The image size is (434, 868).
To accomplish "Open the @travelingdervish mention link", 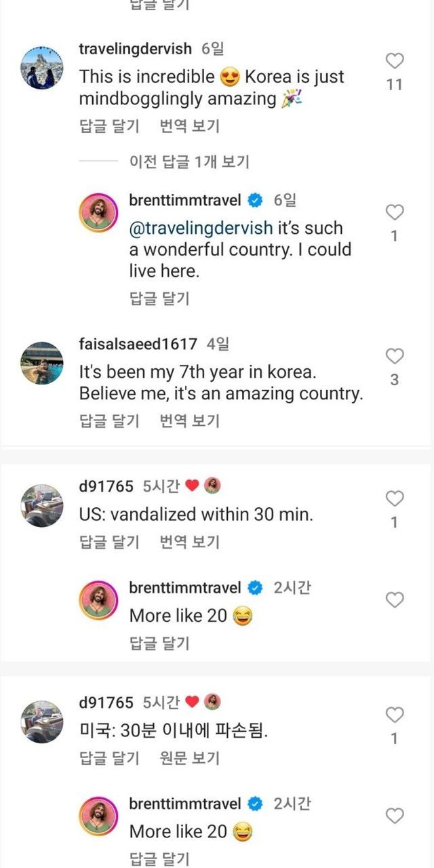I will coord(201,229).
